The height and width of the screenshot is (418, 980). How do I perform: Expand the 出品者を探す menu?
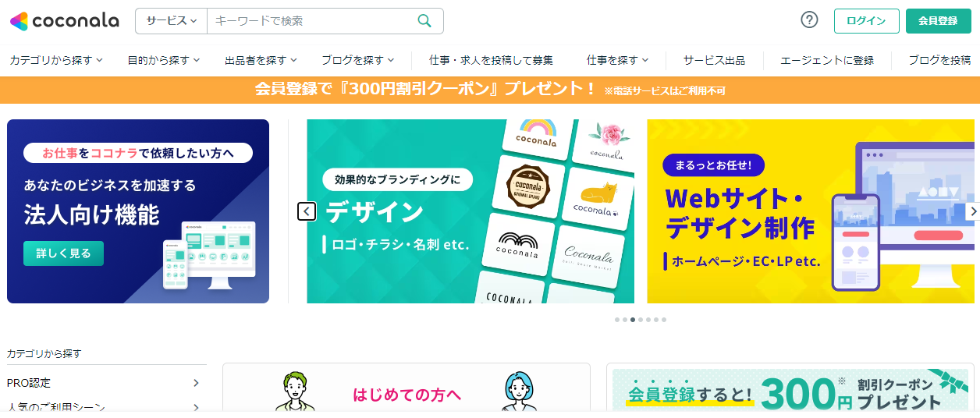pyautogui.click(x=261, y=60)
